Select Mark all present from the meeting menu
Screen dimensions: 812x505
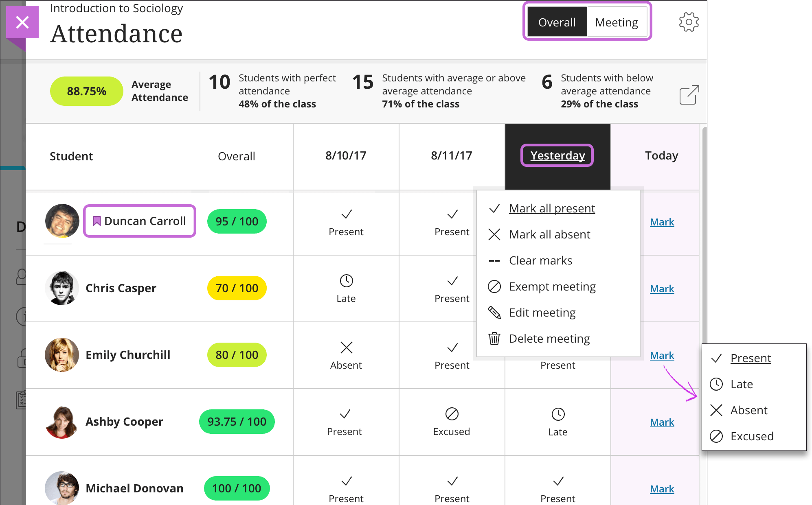(551, 208)
